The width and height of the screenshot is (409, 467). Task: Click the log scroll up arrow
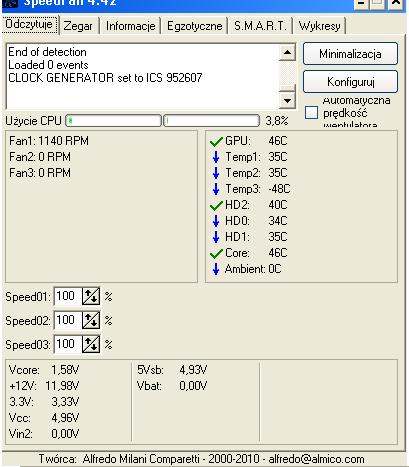(x=287, y=52)
